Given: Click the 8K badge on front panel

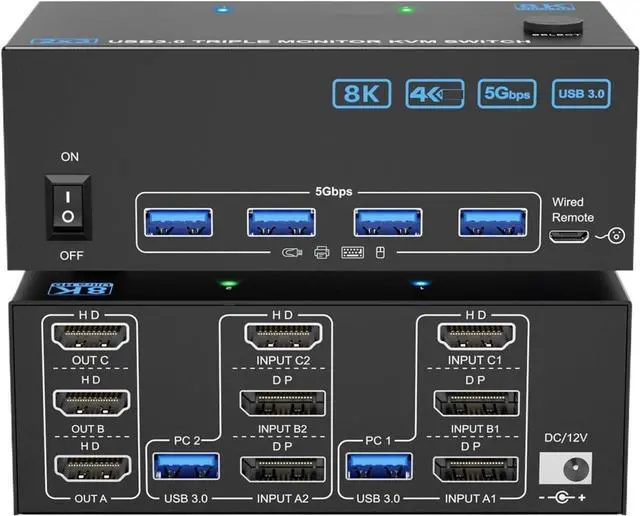Looking at the screenshot, I should (362, 94).
